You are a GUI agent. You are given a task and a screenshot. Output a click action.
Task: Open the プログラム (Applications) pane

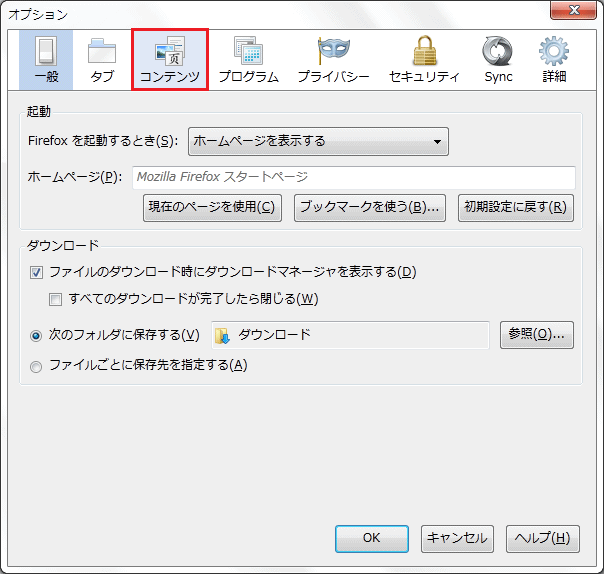[248, 60]
